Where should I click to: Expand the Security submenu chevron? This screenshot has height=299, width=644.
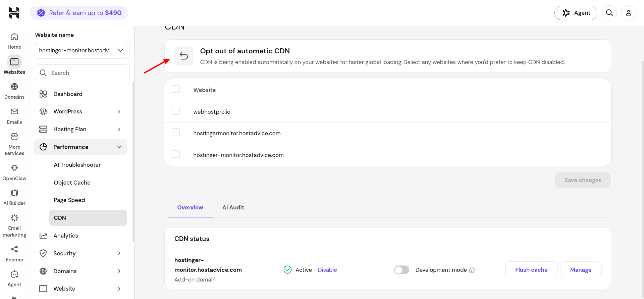point(119,253)
